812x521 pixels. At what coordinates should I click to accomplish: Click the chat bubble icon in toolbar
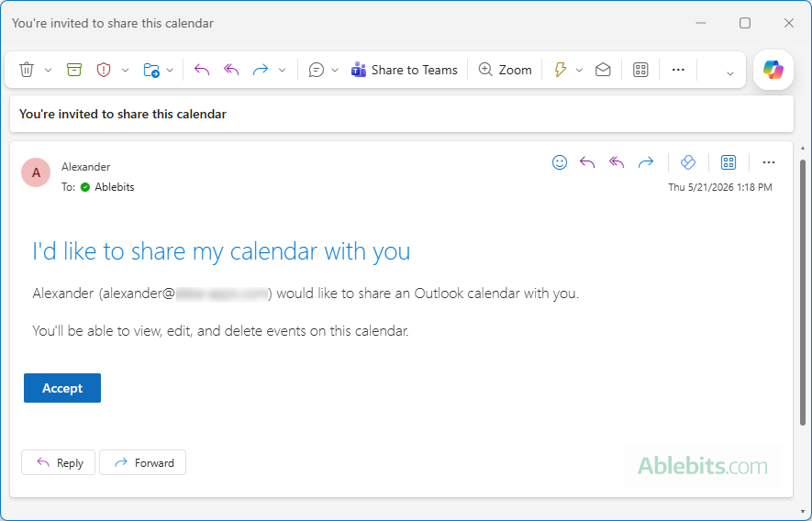[316, 70]
